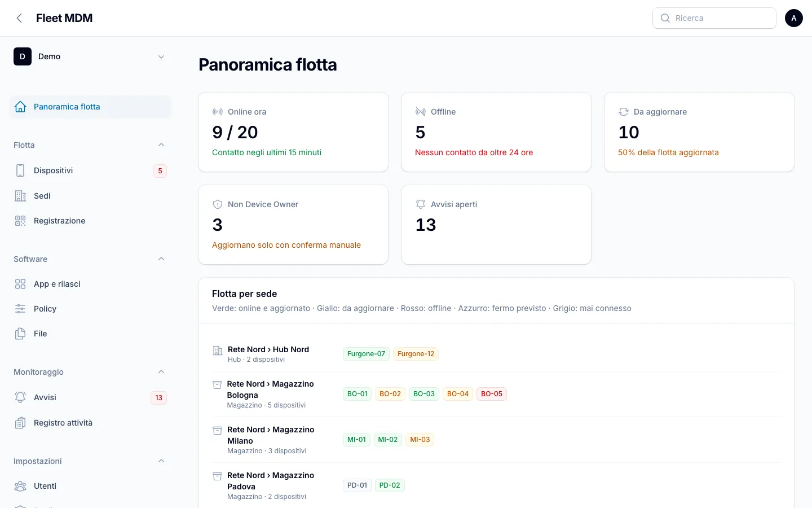The width and height of the screenshot is (812, 508).
Task: Click the File documents icon
Action: (20, 334)
